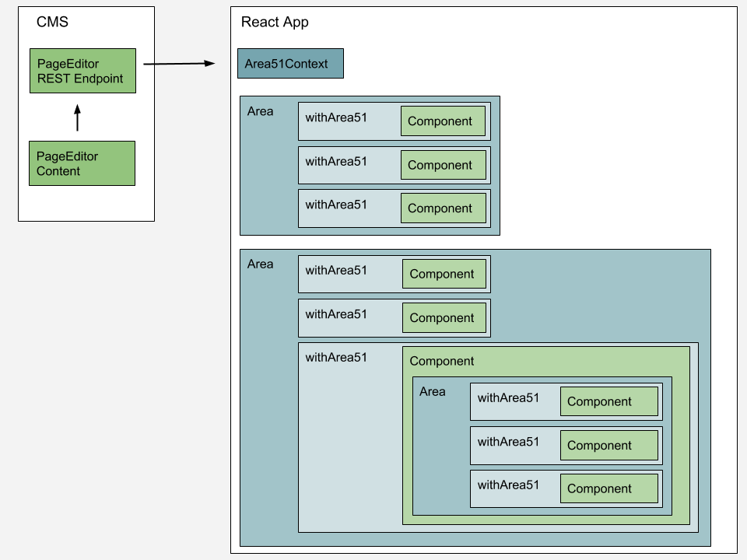Click the Area label nested inside the Component box

432,391
